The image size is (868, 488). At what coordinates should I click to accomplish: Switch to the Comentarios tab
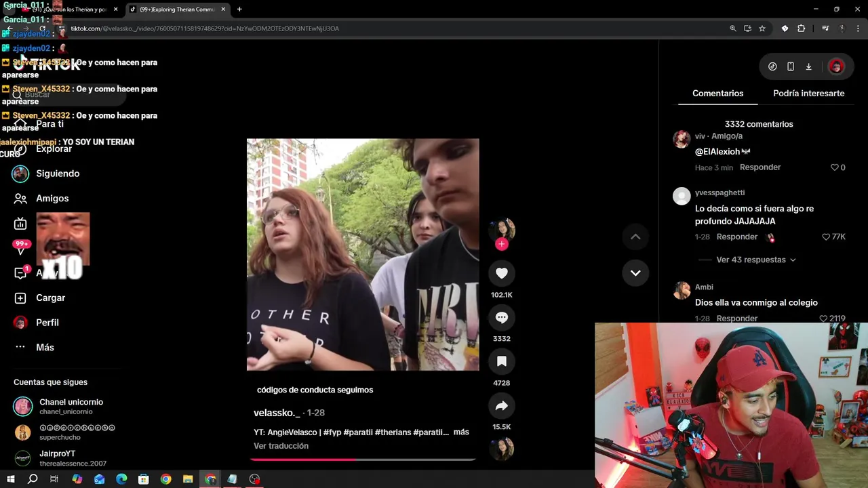pos(717,94)
